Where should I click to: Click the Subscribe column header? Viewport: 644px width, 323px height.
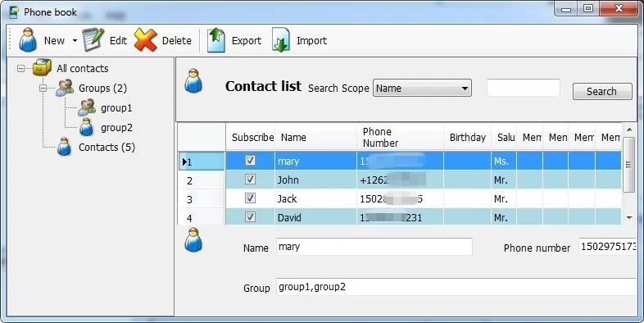click(x=251, y=137)
